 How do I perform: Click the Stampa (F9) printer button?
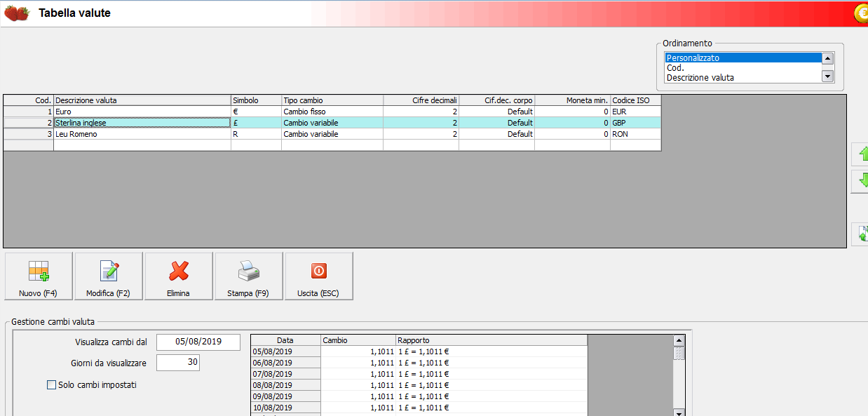pos(249,276)
